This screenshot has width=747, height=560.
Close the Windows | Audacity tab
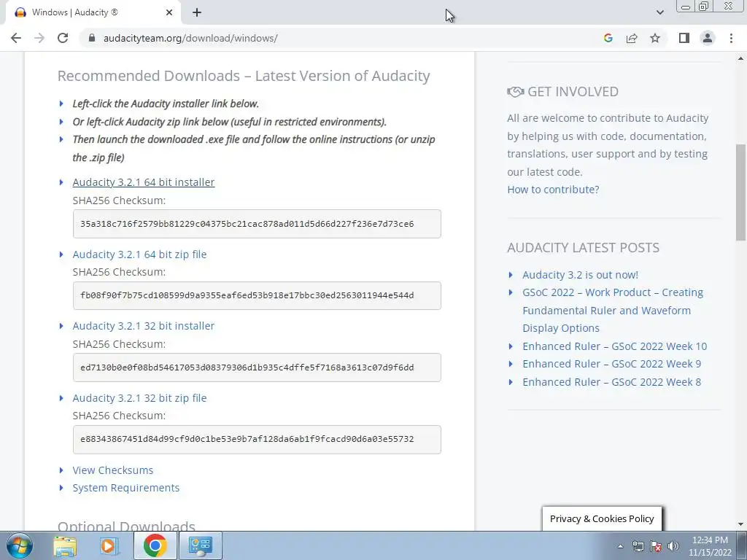(x=169, y=12)
